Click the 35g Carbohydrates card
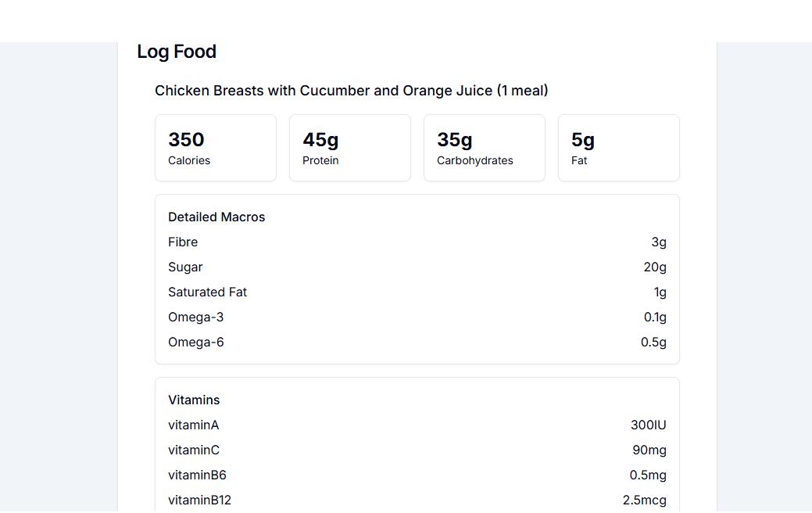Viewport: 812px width, 513px height. tap(485, 148)
